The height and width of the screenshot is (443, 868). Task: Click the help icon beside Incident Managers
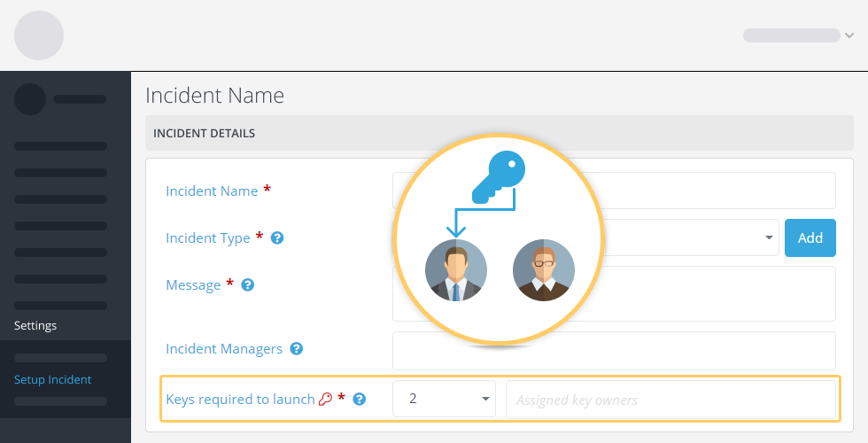[x=296, y=349]
